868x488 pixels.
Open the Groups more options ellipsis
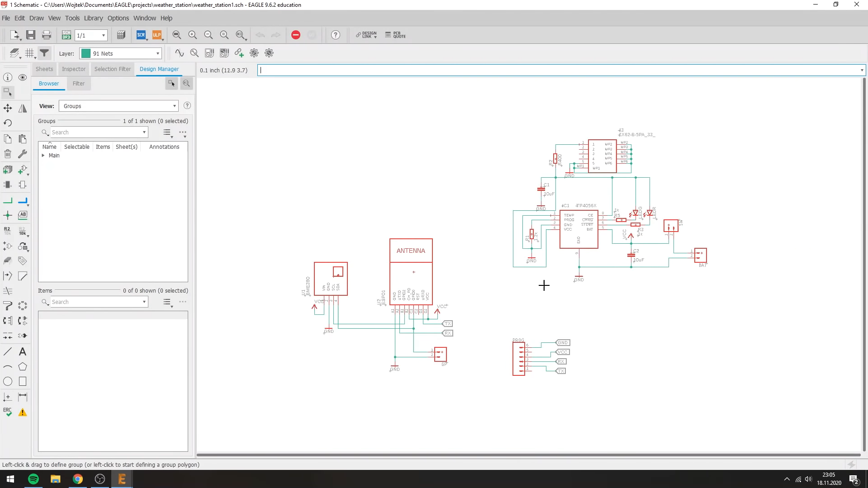183,133
